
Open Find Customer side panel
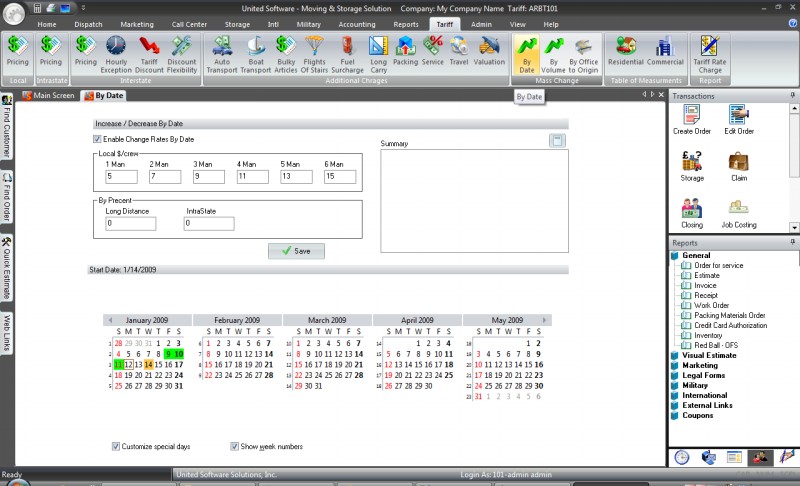tap(7, 127)
